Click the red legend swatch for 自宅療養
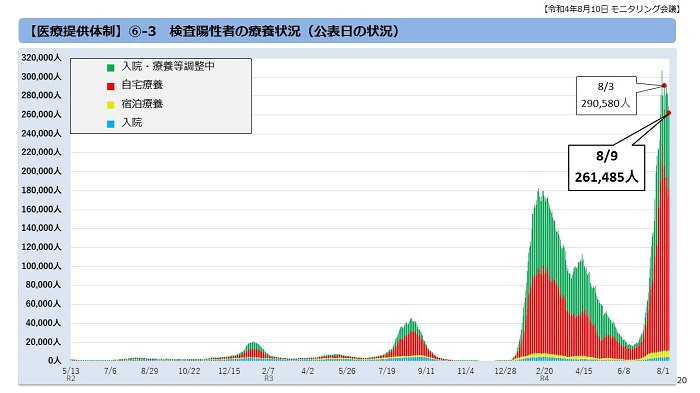Screen dimensions: 700x393 point(111,86)
